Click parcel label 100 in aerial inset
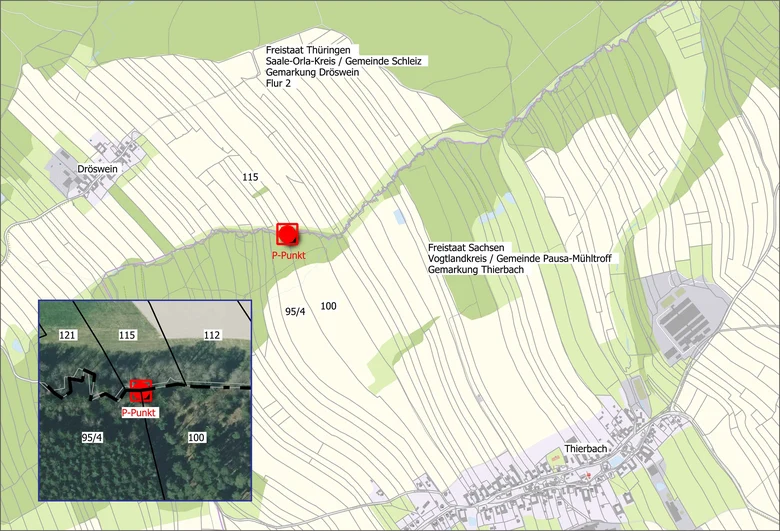 pyautogui.click(x=196, y=437)
